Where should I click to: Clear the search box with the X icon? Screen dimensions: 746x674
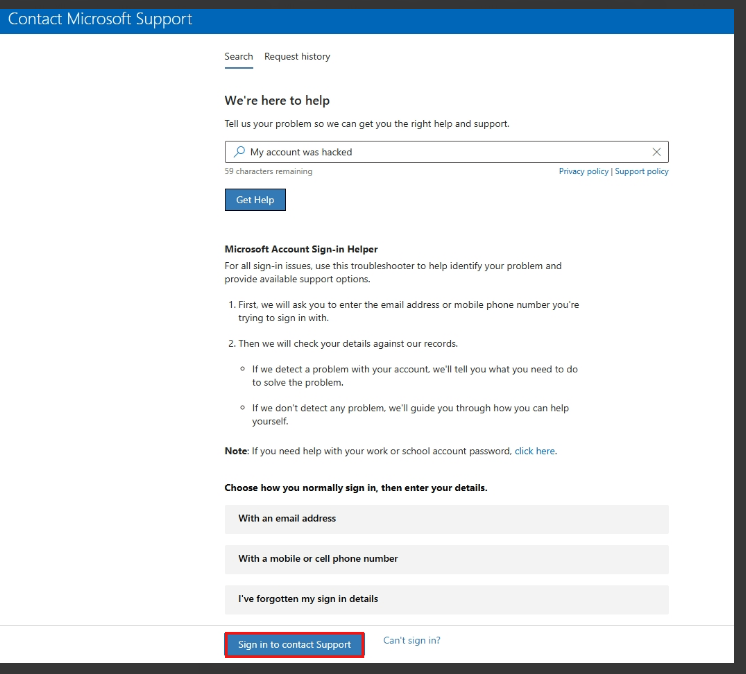[657, 152]
